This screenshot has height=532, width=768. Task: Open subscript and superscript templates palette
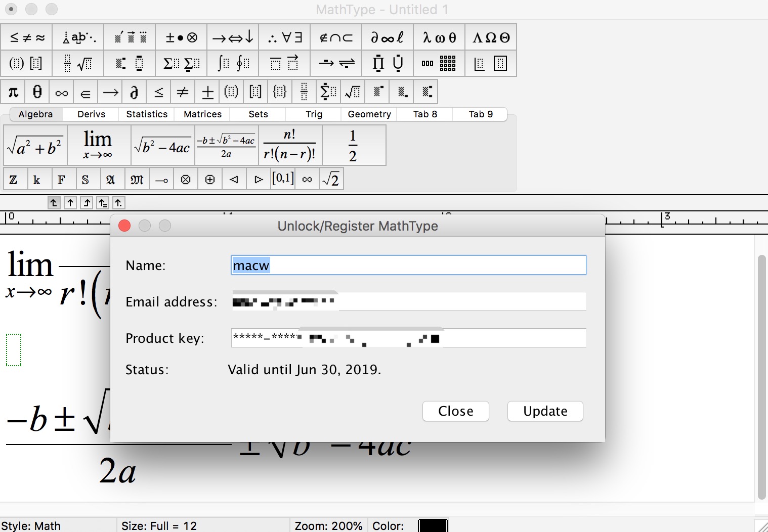coord(130,63)
